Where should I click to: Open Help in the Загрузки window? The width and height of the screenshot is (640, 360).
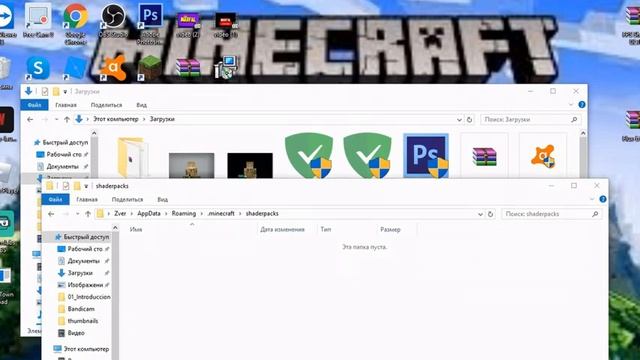click(582, 105)
